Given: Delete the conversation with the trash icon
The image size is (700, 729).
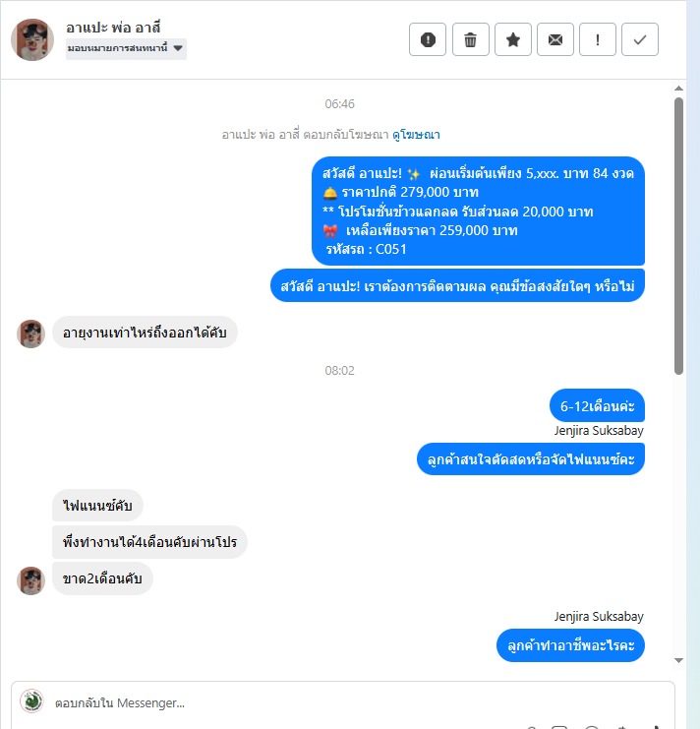Looking at the screenshot, I should (471, 39).
